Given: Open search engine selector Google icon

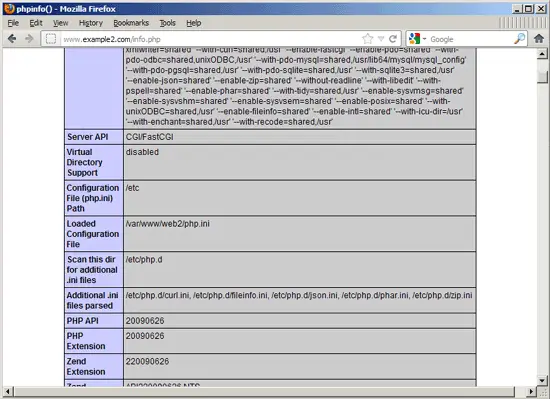Looking at the screenshot, I should pos(415,39).
